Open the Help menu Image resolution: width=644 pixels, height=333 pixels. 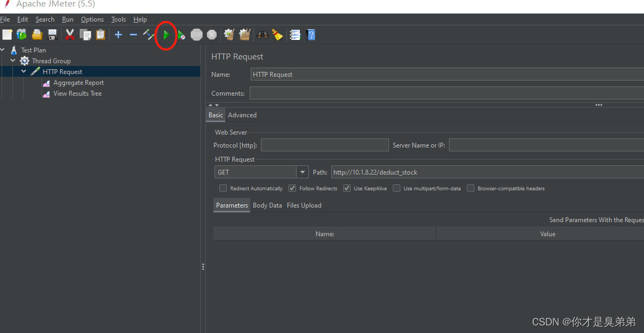pos(140,19)
